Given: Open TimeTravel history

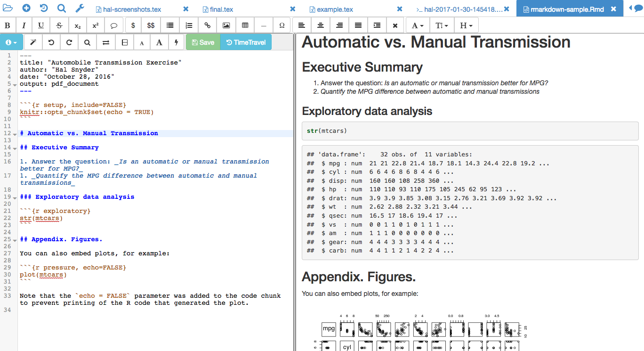Looking at the screenshot, I should tap(246, 42).
